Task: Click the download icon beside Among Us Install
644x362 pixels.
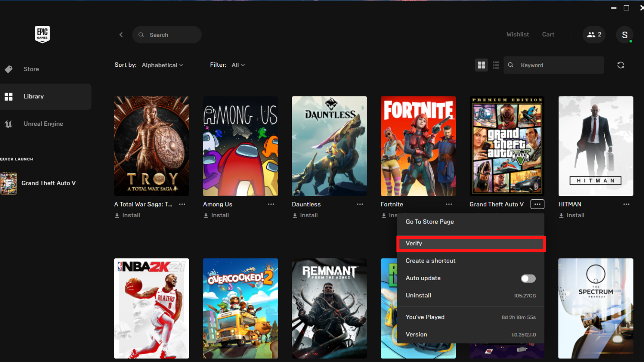Action: click(x=206, y=216)
